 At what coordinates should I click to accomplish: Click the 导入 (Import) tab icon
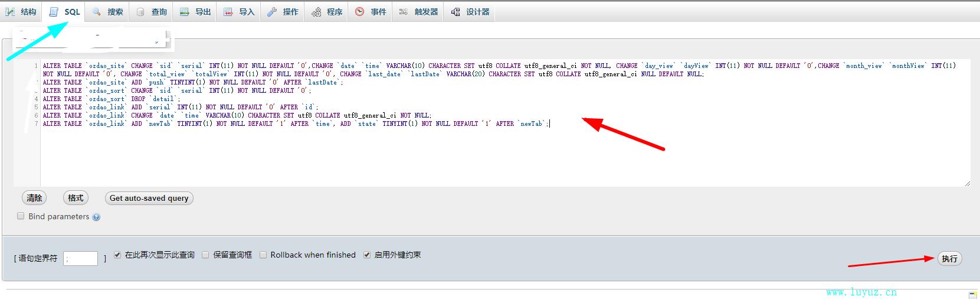tap(228, 12)
